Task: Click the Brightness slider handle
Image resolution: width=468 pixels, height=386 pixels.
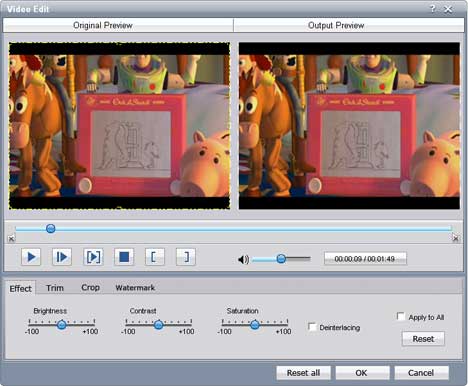Action: click(x=61, y=324)
